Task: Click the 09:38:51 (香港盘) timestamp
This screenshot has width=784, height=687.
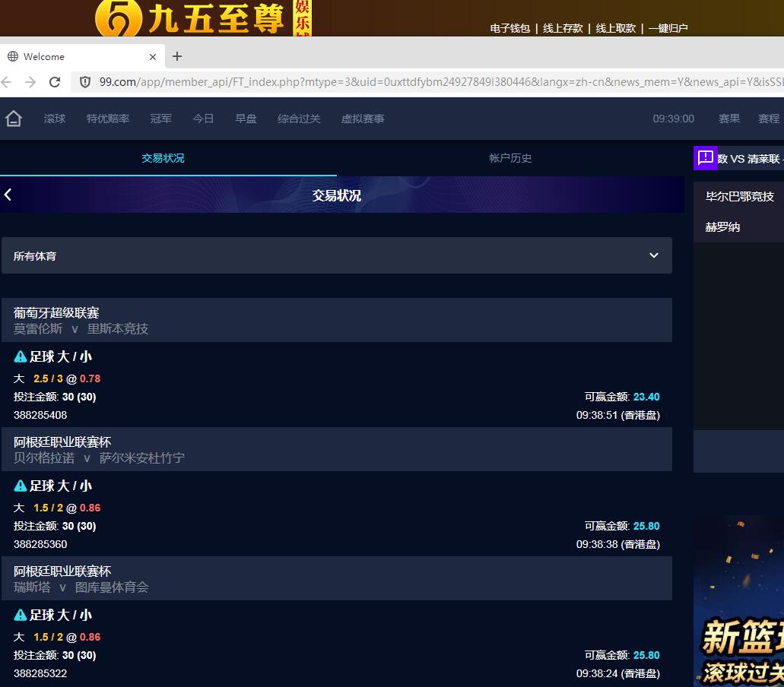Action: click(x=618, y=415)
